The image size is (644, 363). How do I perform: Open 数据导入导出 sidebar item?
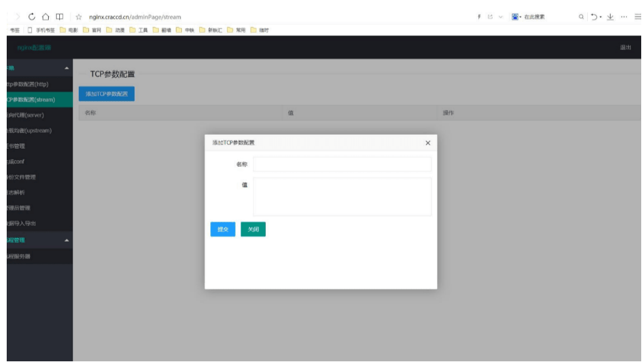click(x=39, y=223)
